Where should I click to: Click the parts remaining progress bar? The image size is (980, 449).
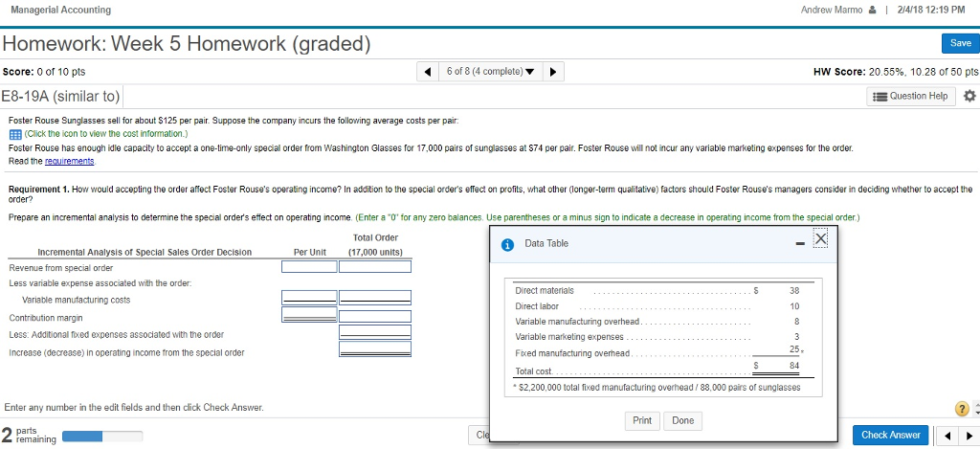point(102,436)
